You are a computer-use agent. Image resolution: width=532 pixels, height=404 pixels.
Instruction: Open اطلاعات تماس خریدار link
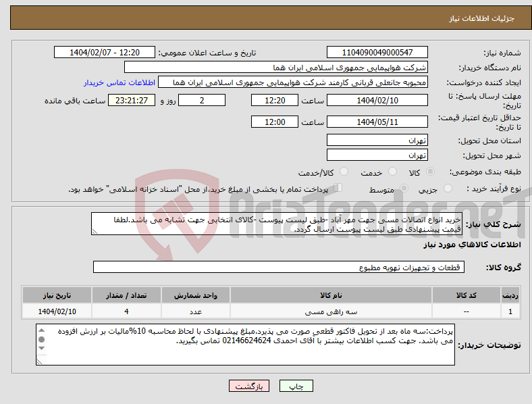click(119, 82)
